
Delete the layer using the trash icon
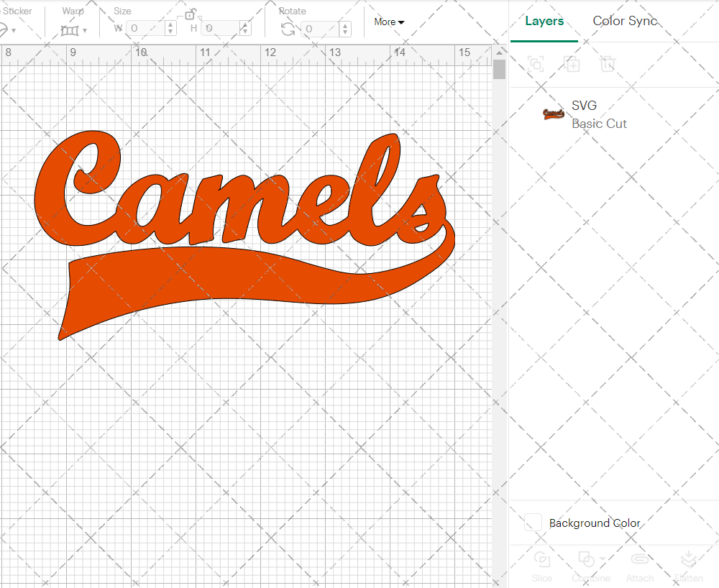pyautogui.click(x=608, y=64)
